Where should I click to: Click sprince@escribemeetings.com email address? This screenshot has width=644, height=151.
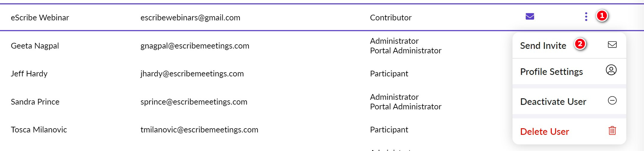coord(194,102)
